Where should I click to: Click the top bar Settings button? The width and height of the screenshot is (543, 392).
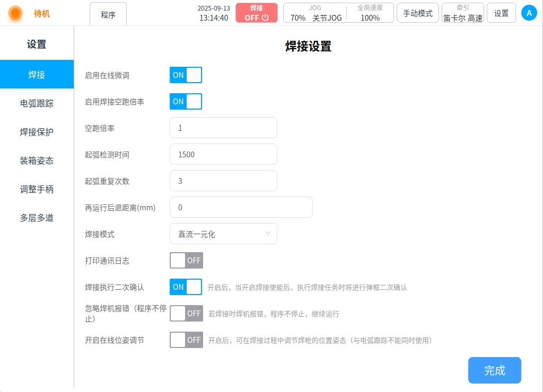[x=501, y=13]
